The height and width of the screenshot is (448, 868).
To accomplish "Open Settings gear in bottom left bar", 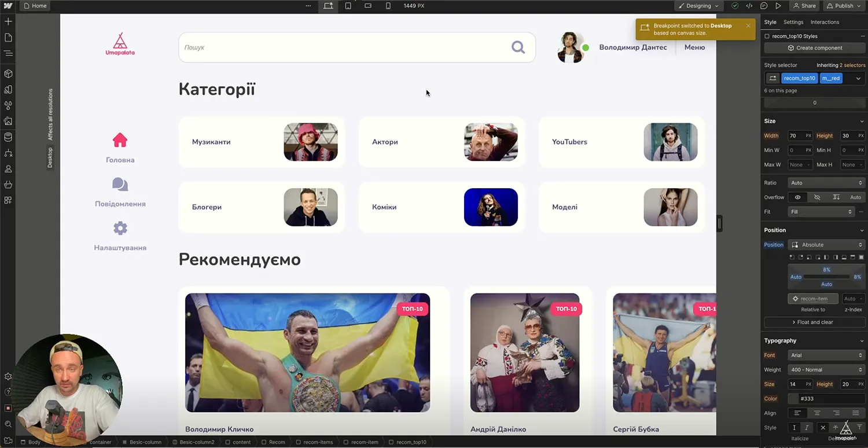I will click(x=8, y=376).
